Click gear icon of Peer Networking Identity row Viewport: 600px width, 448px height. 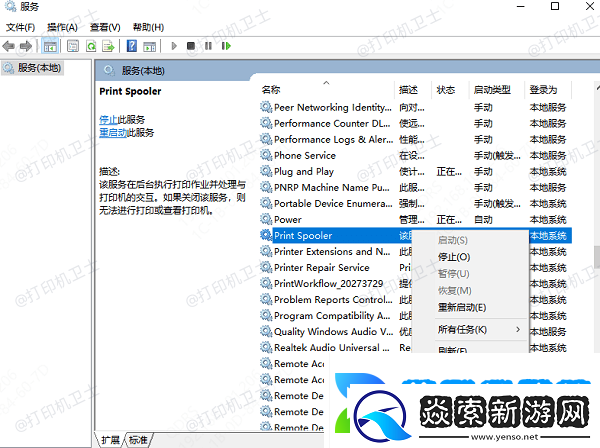coord(266,107)
